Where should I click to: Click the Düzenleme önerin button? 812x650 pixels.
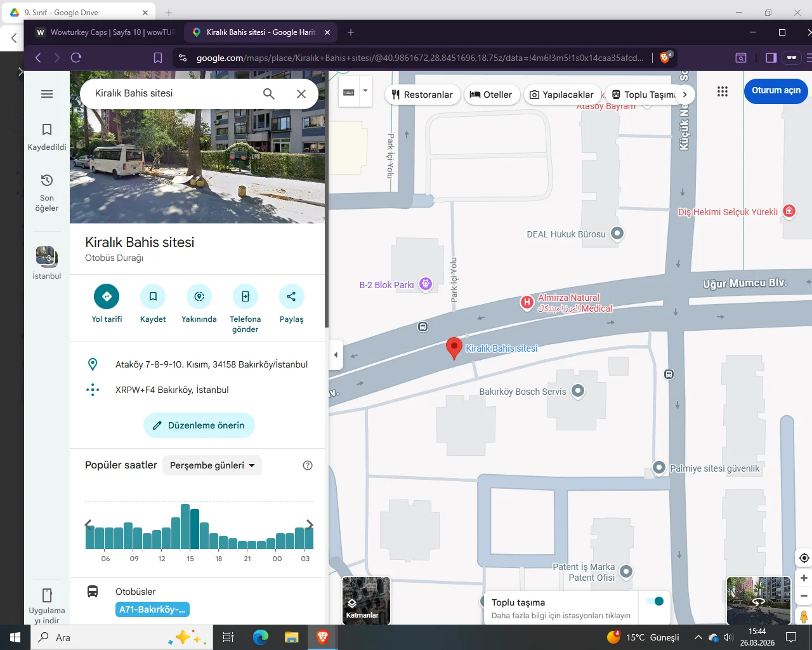(x=199, y=425)
